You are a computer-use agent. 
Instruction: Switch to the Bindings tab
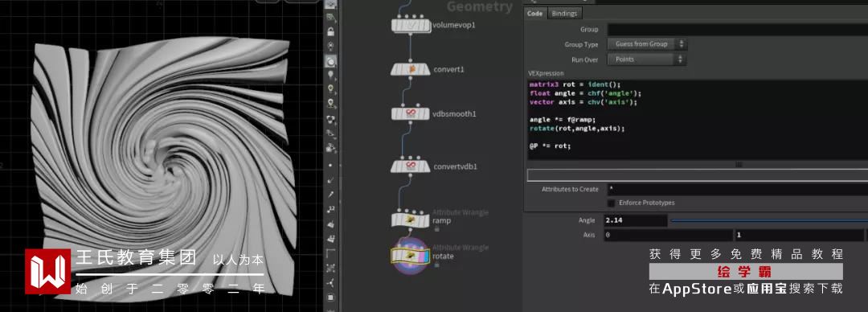click(x=564, y=14)
